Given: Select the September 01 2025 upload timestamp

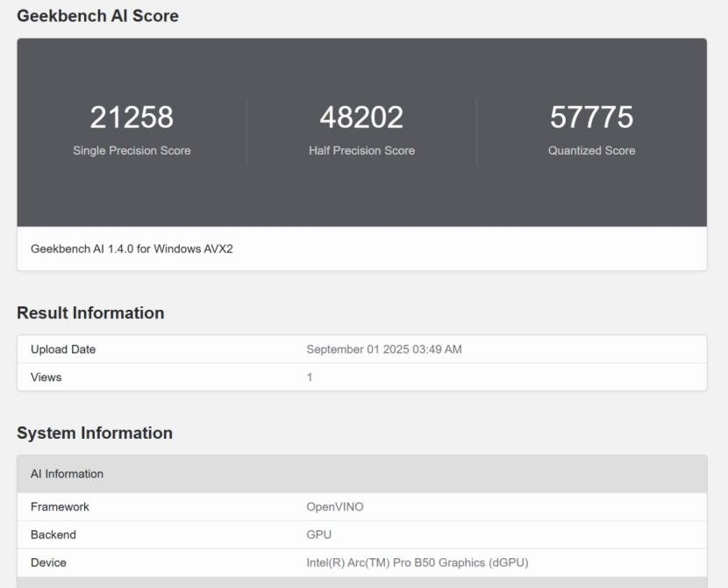Looking at the screenshot, I should [x=383, y=349].
